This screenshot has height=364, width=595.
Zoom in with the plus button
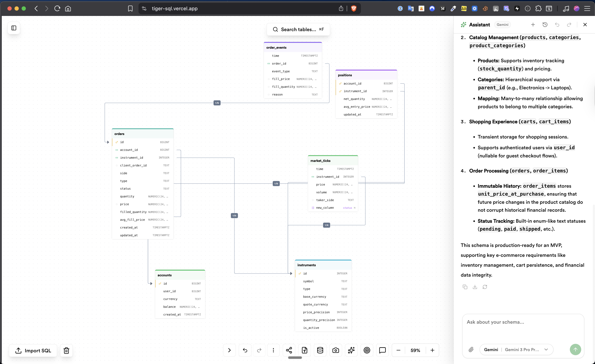coord(432,350)
